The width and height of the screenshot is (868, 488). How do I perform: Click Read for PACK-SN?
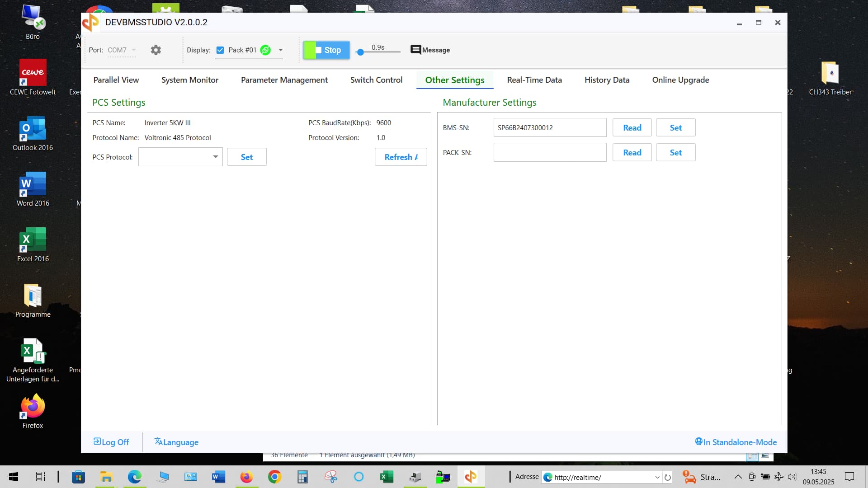[x=632, y=152]
